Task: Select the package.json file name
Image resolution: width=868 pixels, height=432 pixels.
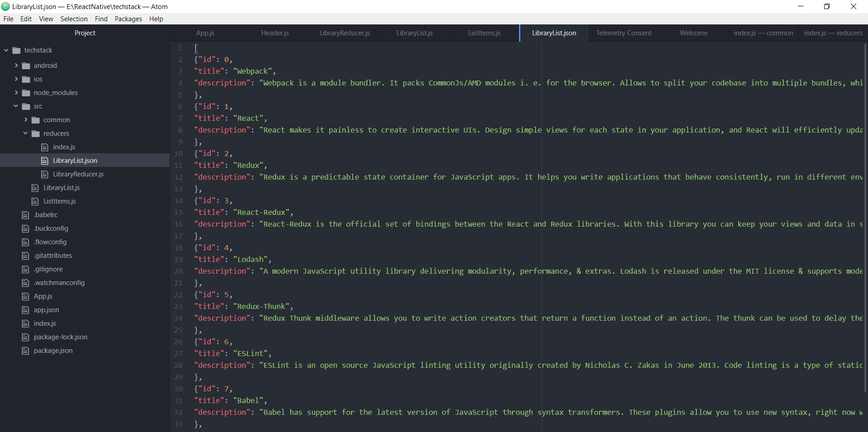Action: (53, 351)
